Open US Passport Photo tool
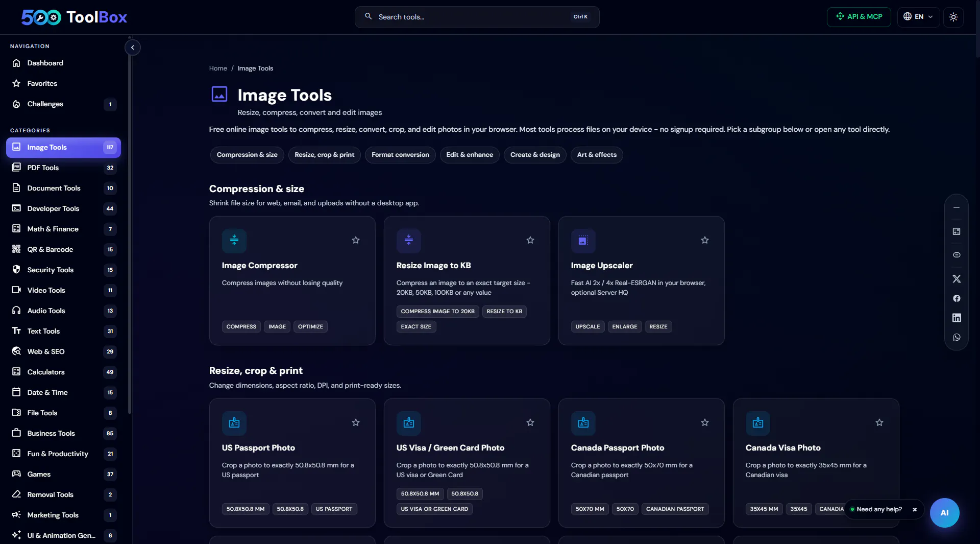 coord(292,463)
